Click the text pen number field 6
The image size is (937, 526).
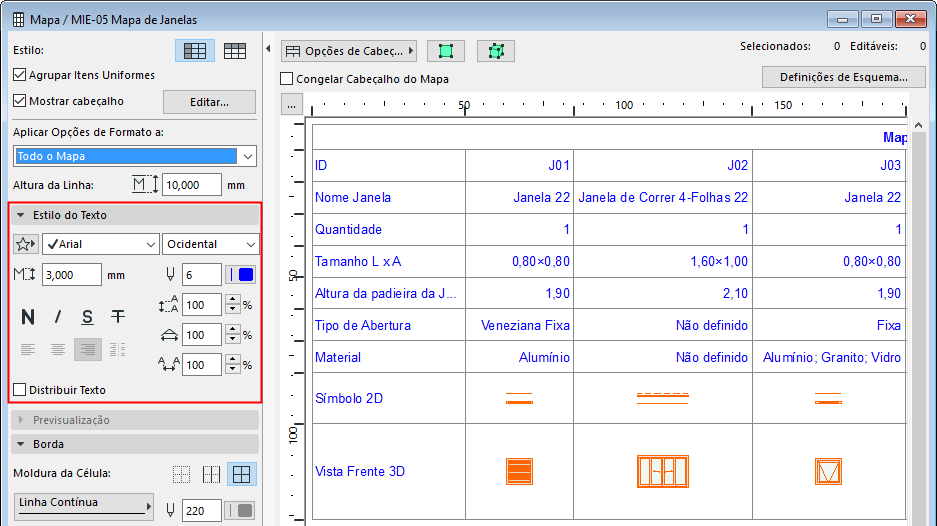click(x=202, y=275)
